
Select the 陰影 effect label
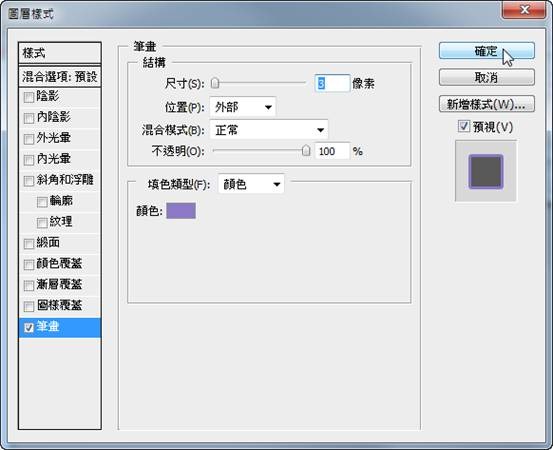(x=48, y=96)
